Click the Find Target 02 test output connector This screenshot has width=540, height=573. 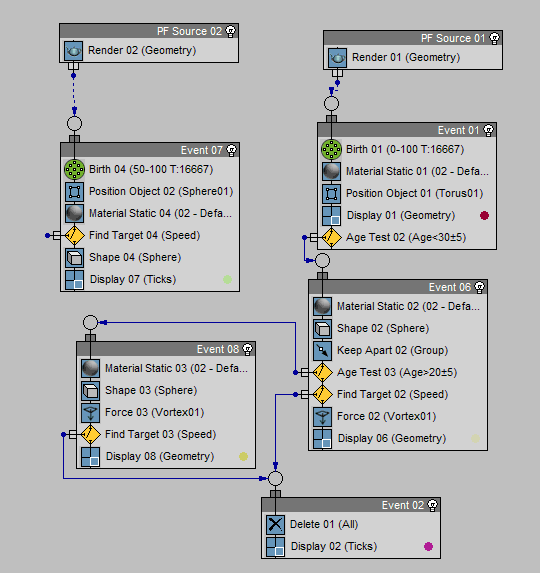[304, 394]
